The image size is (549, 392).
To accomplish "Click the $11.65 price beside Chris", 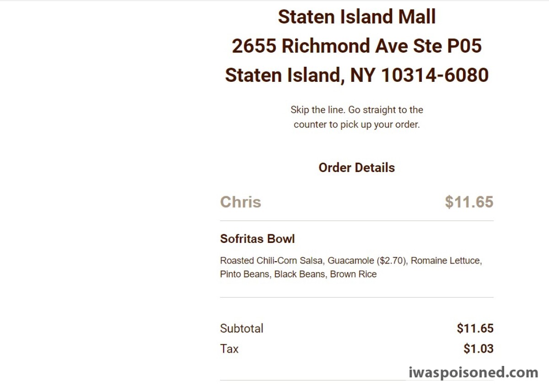I will [469, 202].
